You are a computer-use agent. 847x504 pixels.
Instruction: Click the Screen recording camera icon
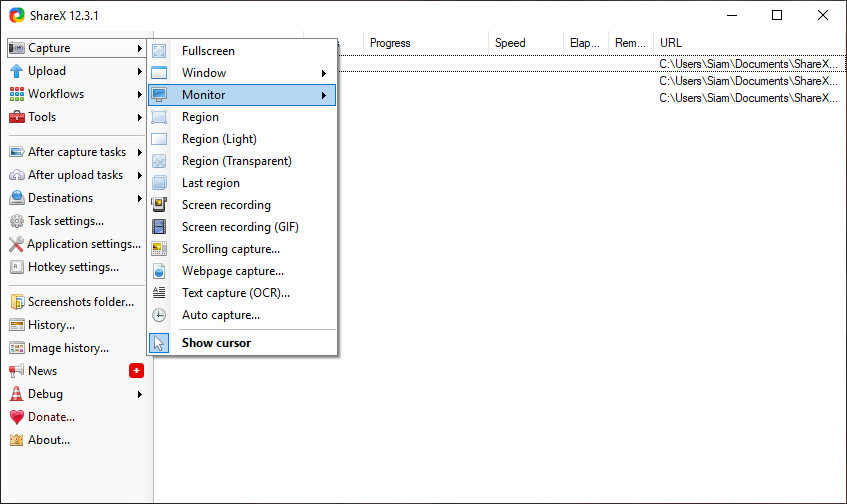[159, 205]
